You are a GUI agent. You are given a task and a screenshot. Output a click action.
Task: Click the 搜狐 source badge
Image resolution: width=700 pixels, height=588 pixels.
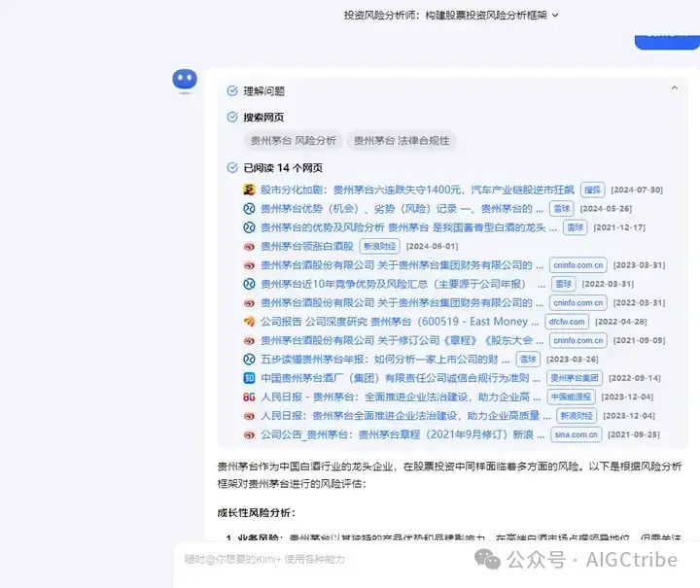tap(592, 190)
